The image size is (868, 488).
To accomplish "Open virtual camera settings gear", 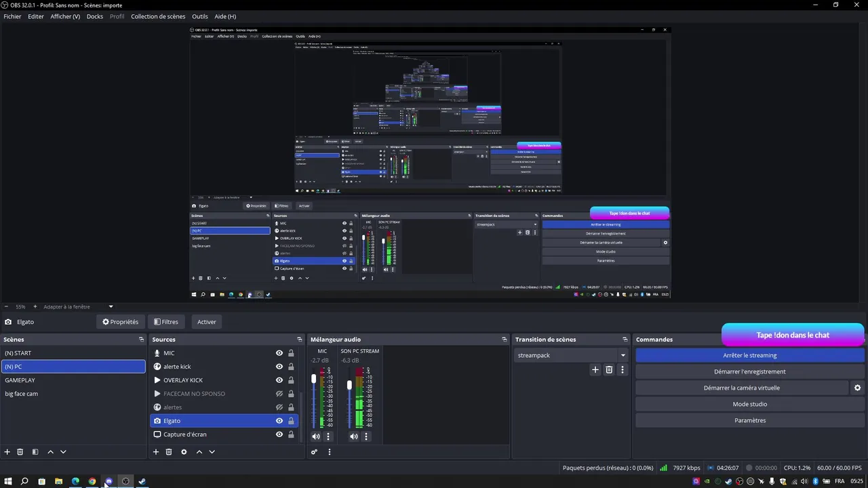I will tap(857, 388).
